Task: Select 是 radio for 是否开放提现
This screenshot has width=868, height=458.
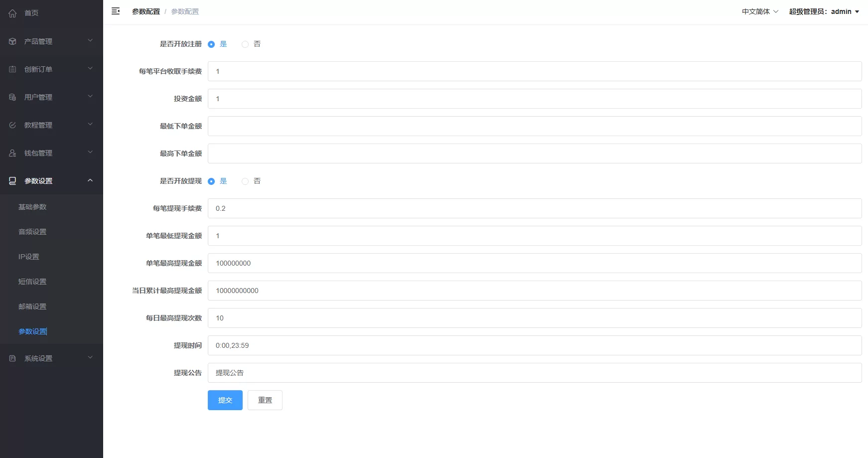Action: (x=211, y=181)
